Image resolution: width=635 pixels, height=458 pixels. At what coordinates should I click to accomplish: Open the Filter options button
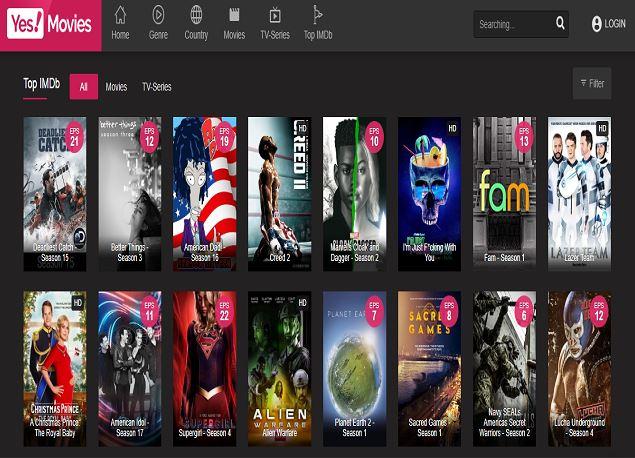592,83
